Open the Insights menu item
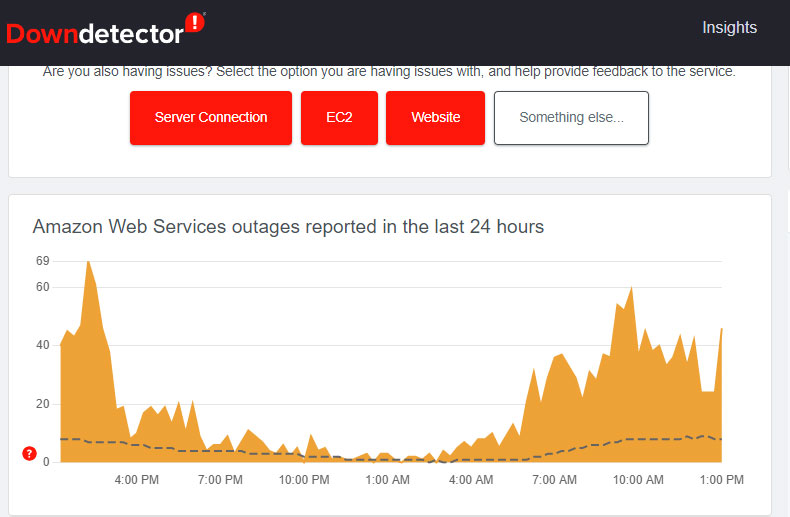 (730, 27)
